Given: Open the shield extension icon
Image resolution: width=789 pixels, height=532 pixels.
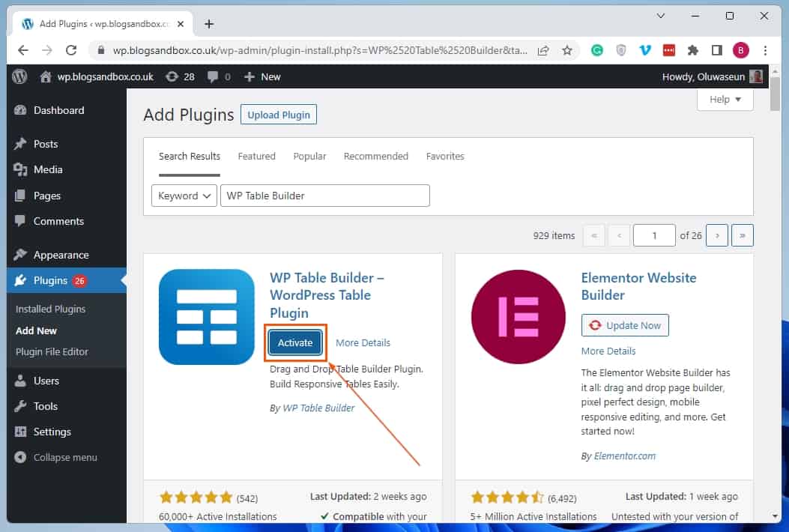Looking at the screenshot, I should 621,50.
